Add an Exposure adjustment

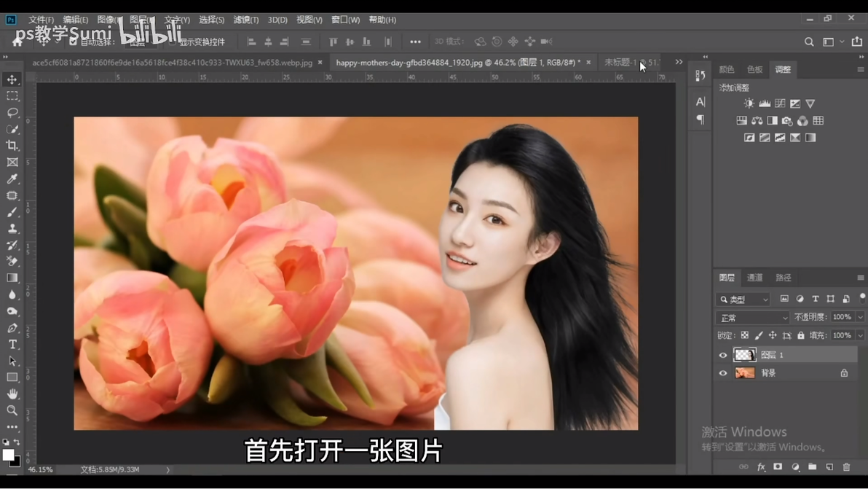coord(795,103)
